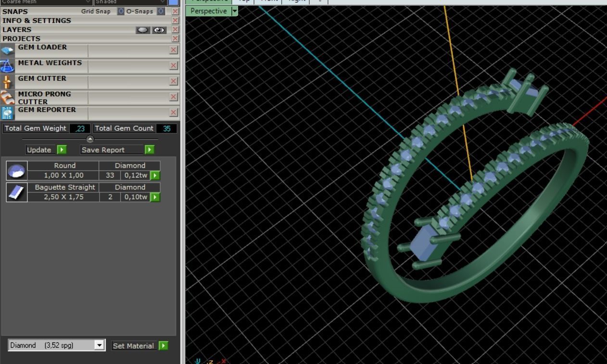This screenshot has height=364, width=607.
Task: Close the GEM LOADER panel
Action: pos(174,50)
